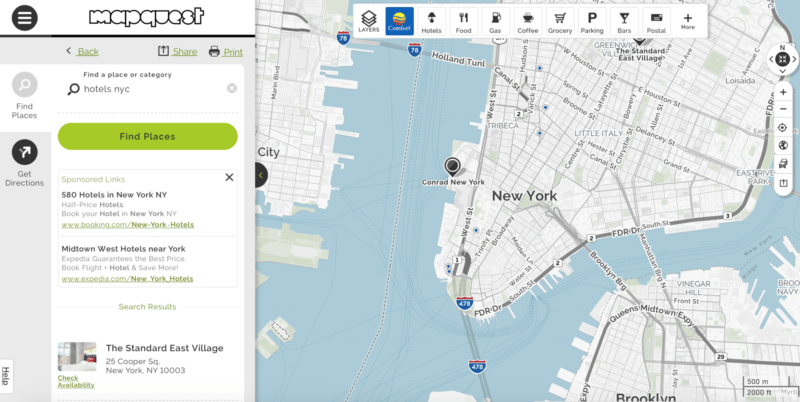Click the printer icon
Viewport: 800px width, 402px height.
click(x=214, y=51)
